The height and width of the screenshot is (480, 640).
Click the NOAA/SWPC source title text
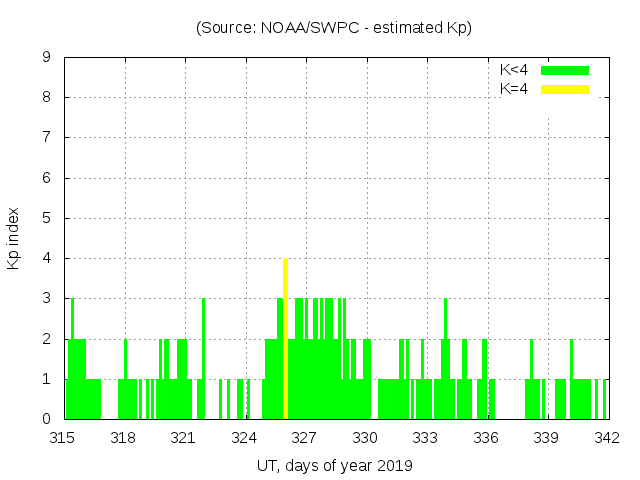(x=334, y=28)
